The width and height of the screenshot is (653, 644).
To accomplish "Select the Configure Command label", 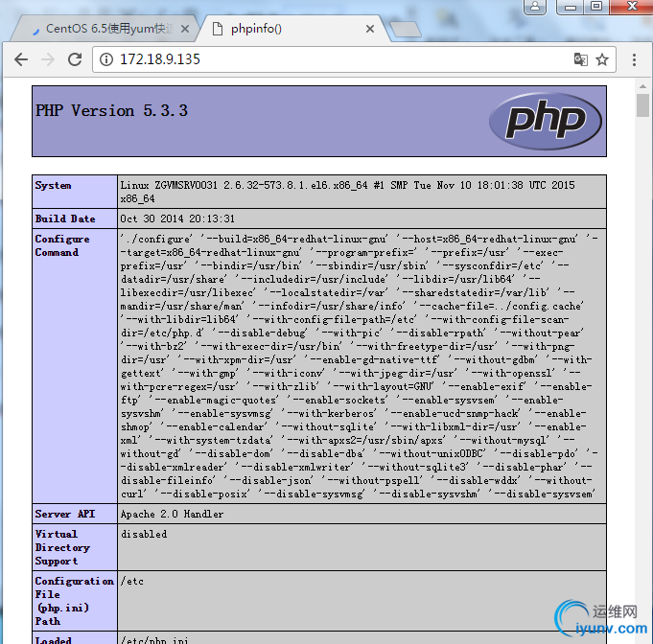I will click(62, 245).
